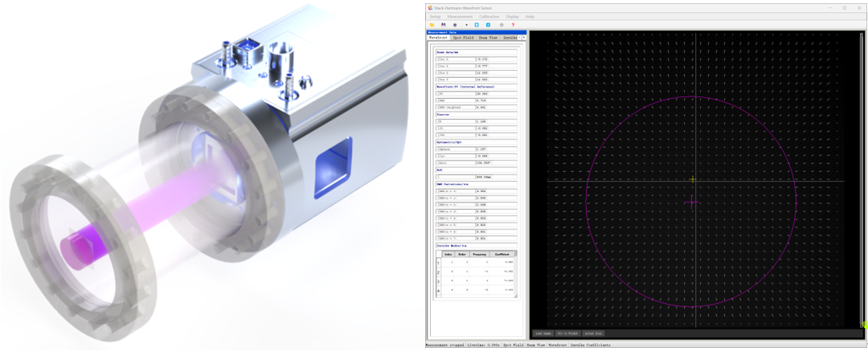Switch to the Spot Field tab
Viewport: 868px width, 352px height.
point(462,38)
